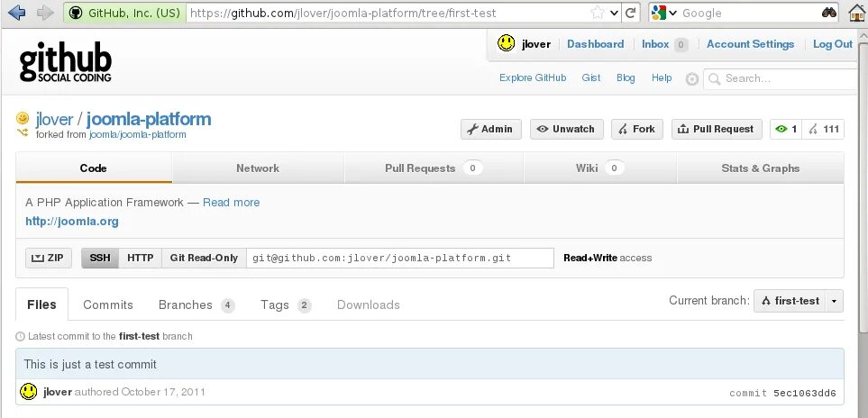Download the ZIP archive

point(49,259)
